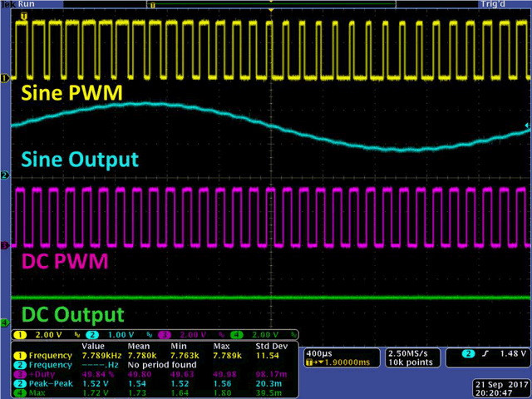Screen dimensions: 532x399
Task: Click the Min column header
Action: (179, 347)
